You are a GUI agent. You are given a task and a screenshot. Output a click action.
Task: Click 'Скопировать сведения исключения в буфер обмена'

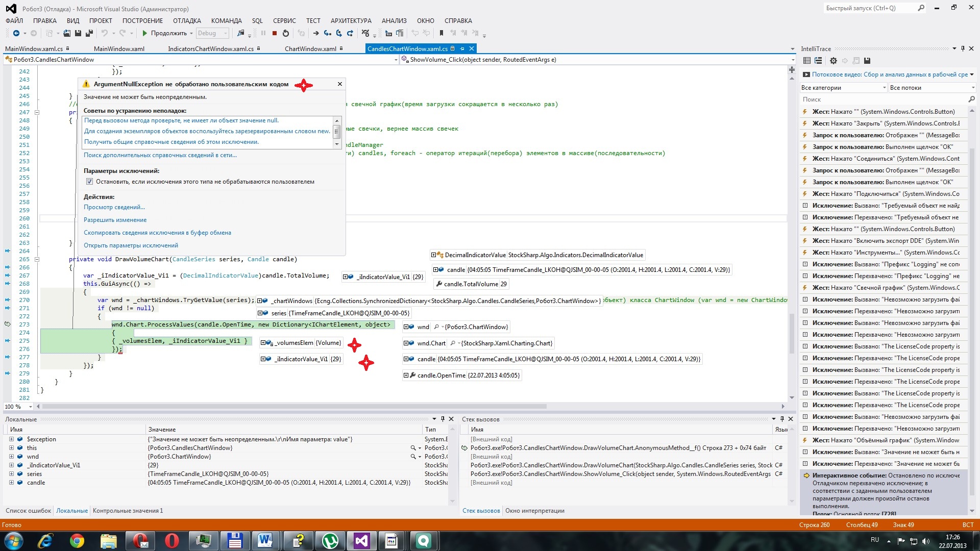157,233
